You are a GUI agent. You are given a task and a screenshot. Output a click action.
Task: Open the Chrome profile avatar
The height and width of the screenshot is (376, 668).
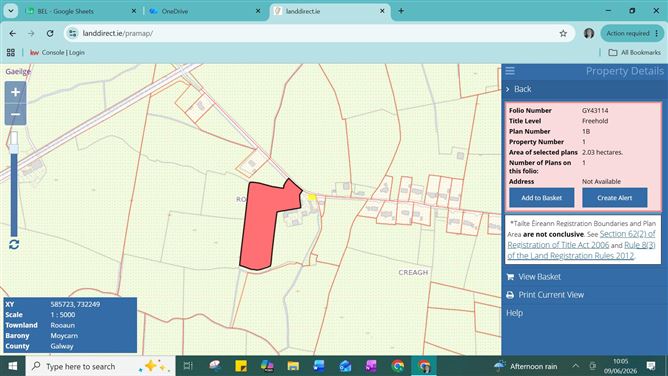[589, 33]
